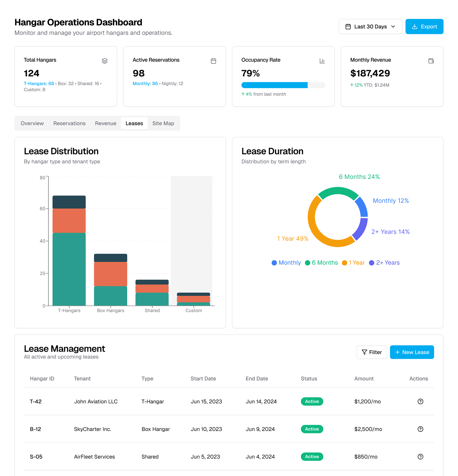Switch to the Reservations tab

(69, 123)
